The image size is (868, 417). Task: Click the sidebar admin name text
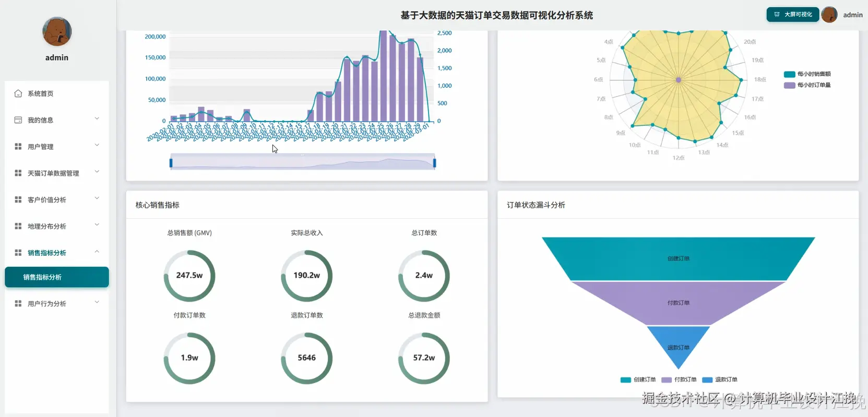57,57
